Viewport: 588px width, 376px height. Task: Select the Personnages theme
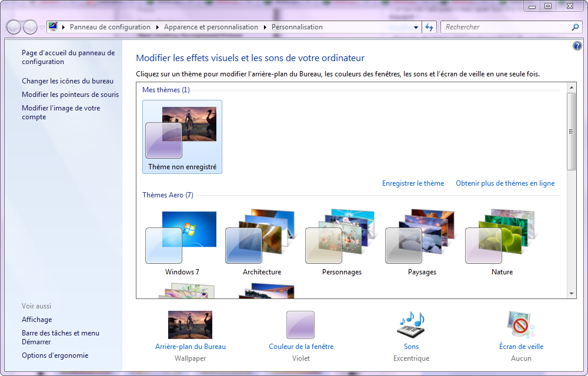tap(342, 243)
